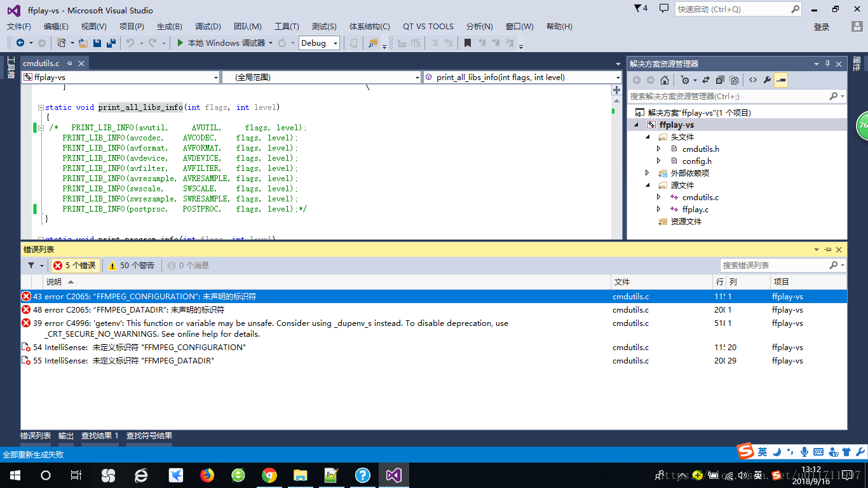
Task: Click the sync with active document icon
Action: click(706, 80)
